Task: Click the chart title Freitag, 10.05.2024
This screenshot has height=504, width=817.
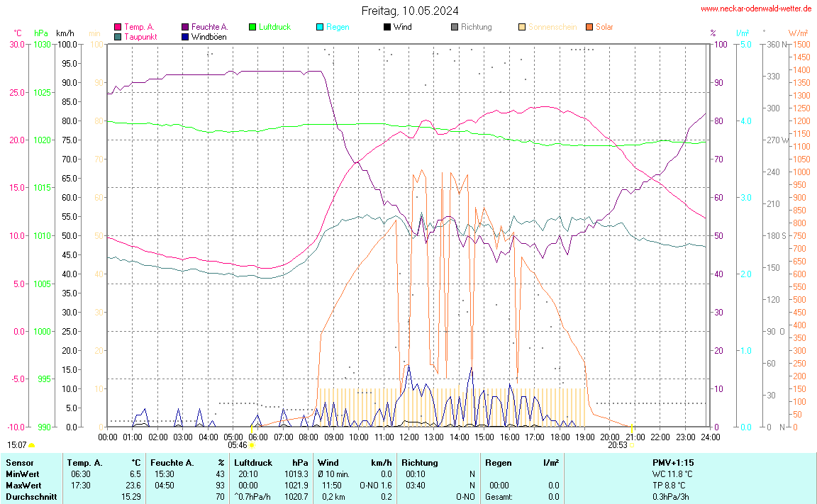Action: click(409, 11)
